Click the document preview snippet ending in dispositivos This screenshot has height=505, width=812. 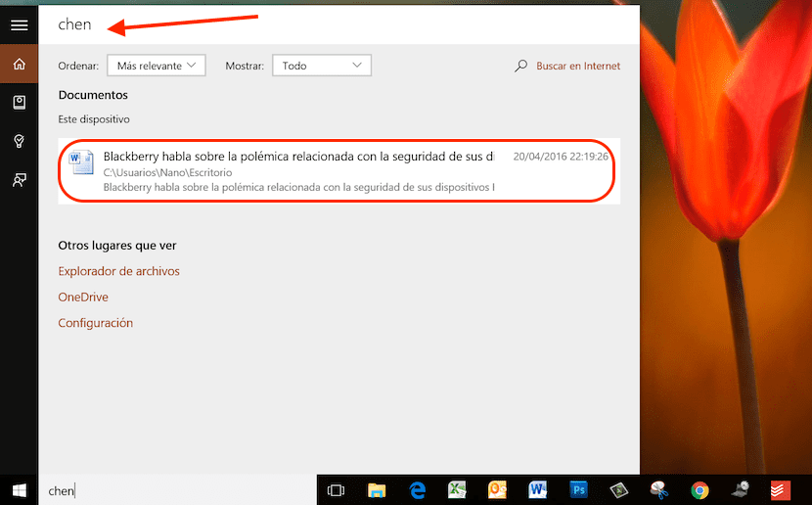(x=298, y=187)
